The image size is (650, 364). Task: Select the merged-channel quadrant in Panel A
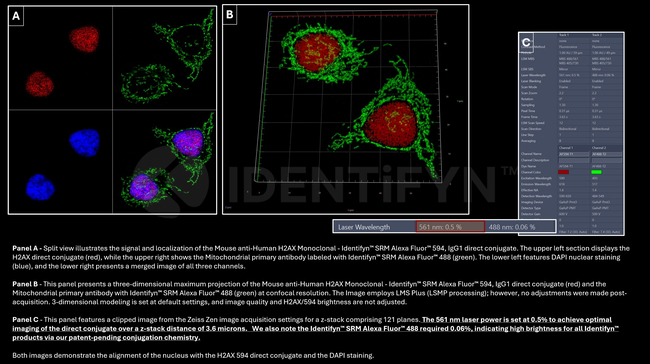tap(164, 162)
